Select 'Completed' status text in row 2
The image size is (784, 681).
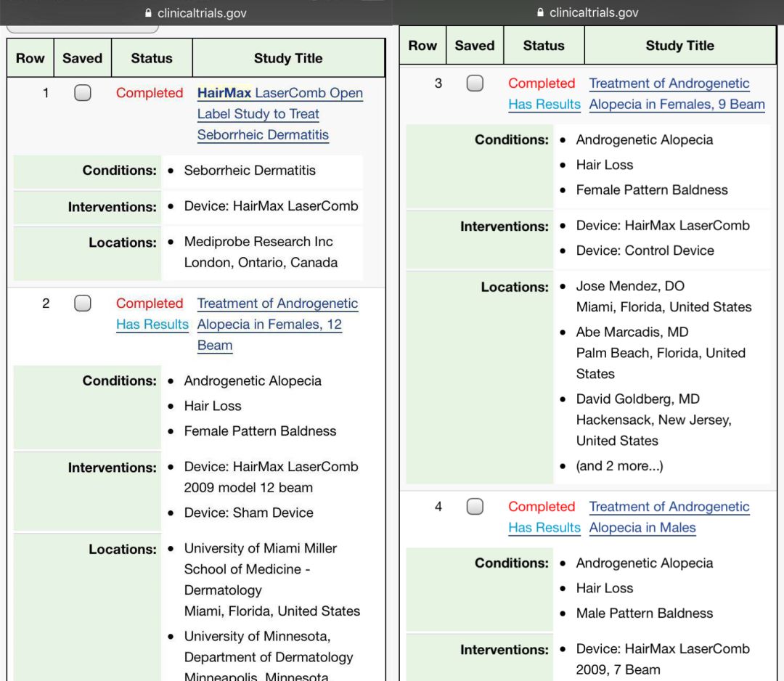click(x=150, y=303)
